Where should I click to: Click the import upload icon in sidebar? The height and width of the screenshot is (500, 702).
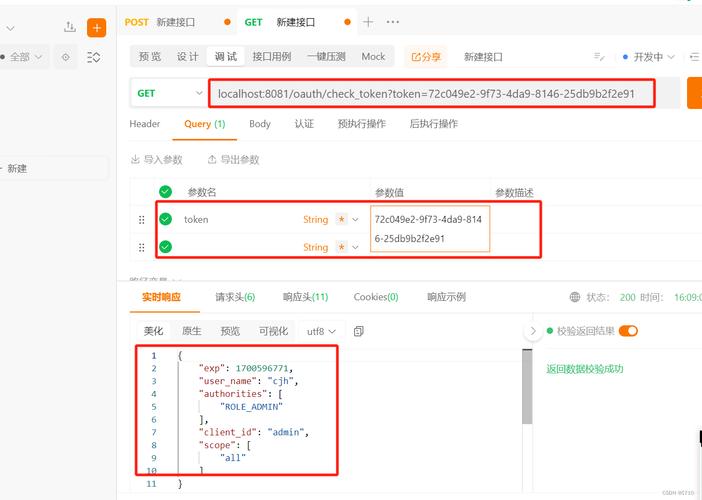70,27
